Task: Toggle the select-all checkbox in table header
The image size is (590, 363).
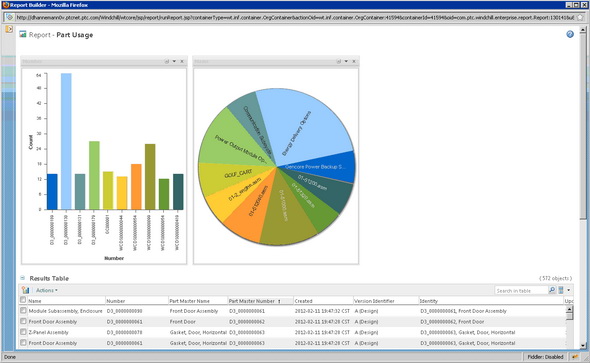Action: [23, 300]
